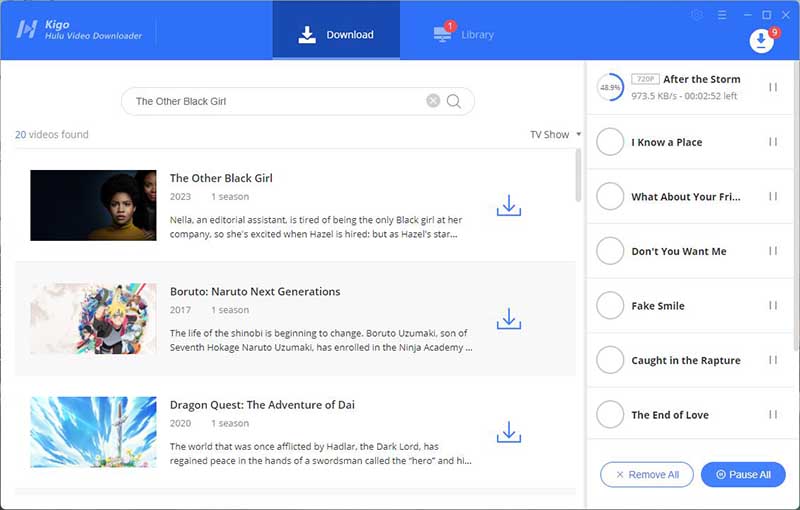Select Caught in the Rapture queue item
The image size is (800, 510).
(690, 360)
